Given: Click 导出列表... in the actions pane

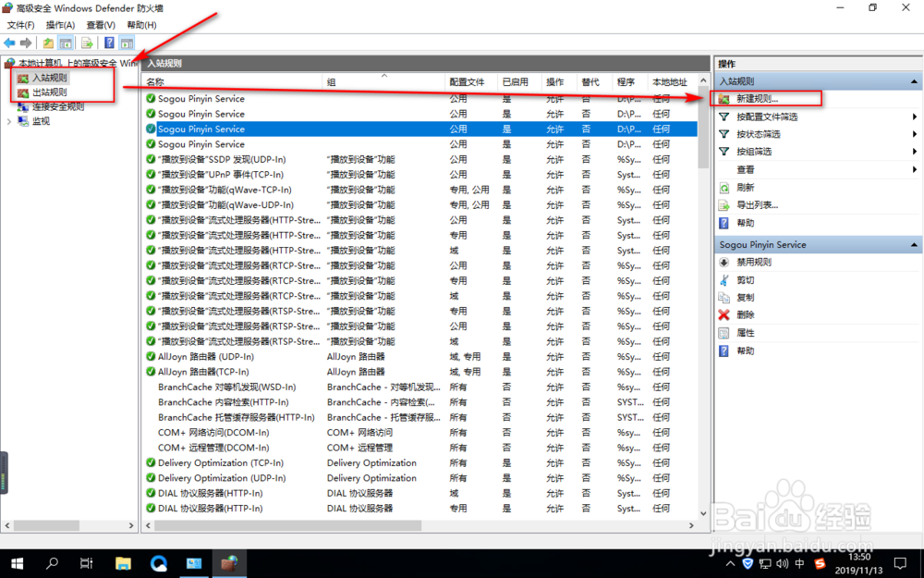Looking at the screenshot, I should click(x=757, y=205).
